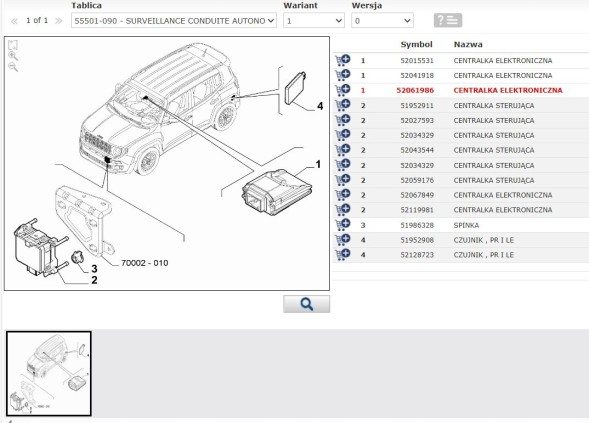Select symbol 52041918
The width and height of the screenshot is (589, 423).
click(x=417, y=76)
